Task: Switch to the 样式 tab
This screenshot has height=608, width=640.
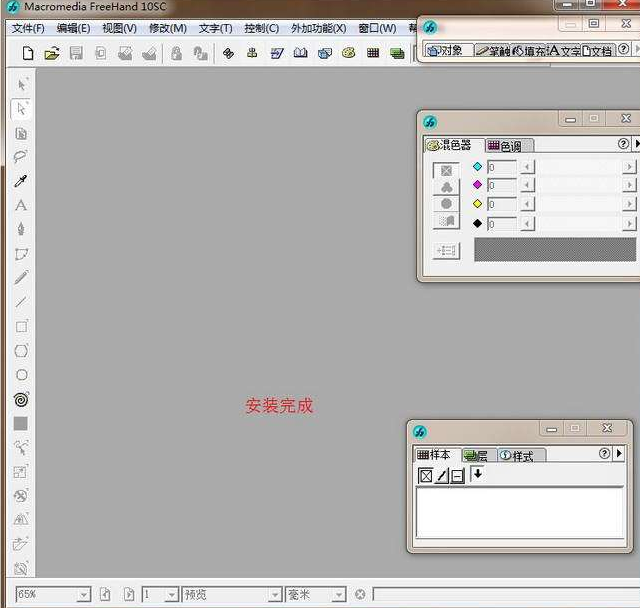Action: tap(521, 455)
